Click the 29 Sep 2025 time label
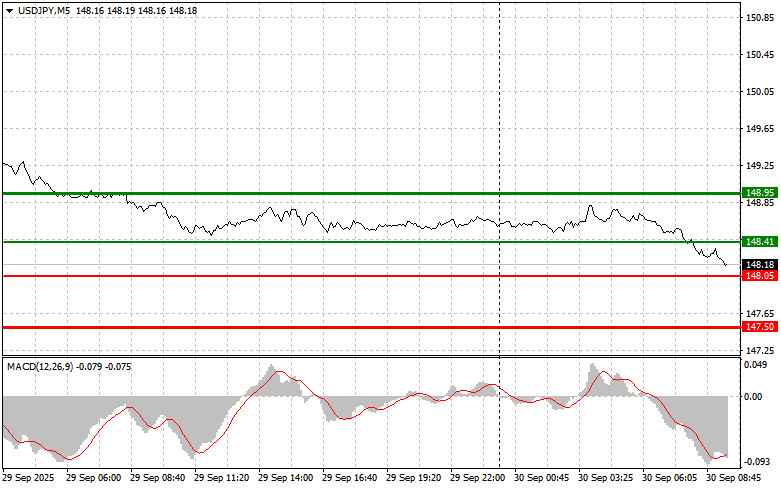Viewport: 781px width, 489px height. pos(28,478)
